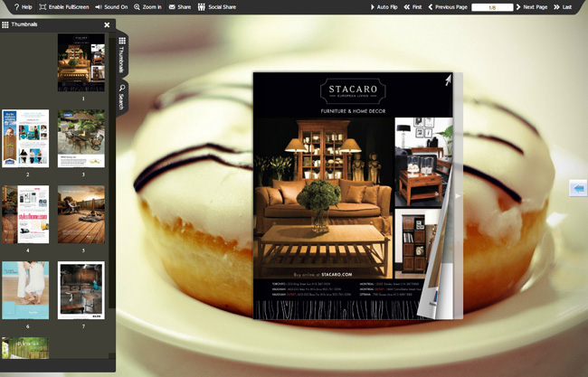Click the Zoom In tool
588x377 pixels.
click(x=147, y=6)
